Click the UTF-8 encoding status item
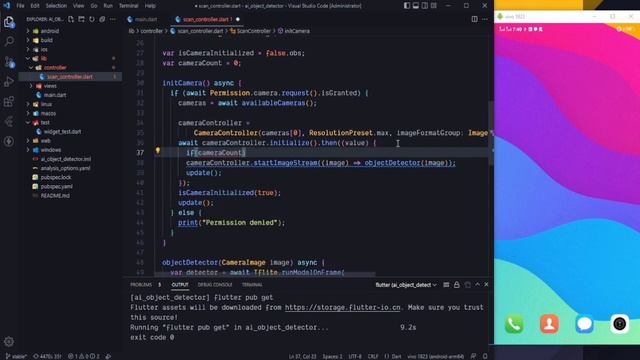640x360 pixels. [x=355, y=356]
